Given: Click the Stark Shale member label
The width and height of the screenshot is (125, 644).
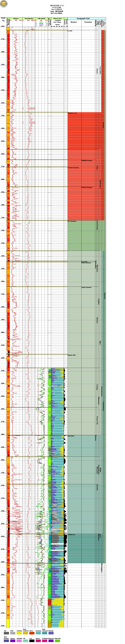Looking at the screenshot, I should pyautogui.click(x=71, y=436).
